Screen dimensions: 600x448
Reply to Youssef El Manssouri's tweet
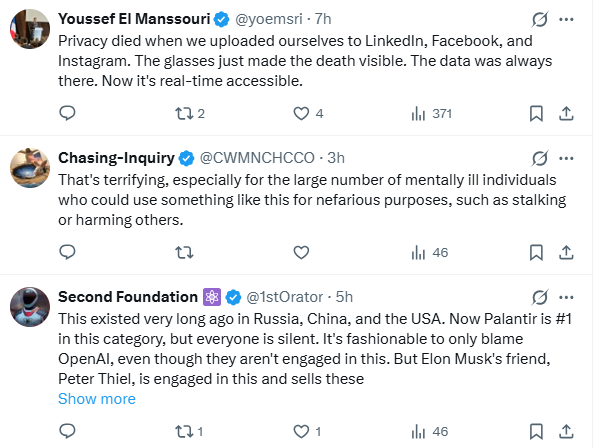tap(68, 114)
